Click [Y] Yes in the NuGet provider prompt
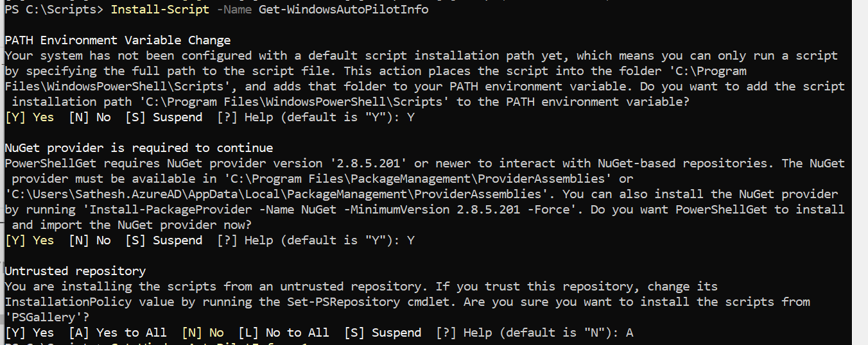This screenshot has height=345, width=868. (x=30, y=240)
